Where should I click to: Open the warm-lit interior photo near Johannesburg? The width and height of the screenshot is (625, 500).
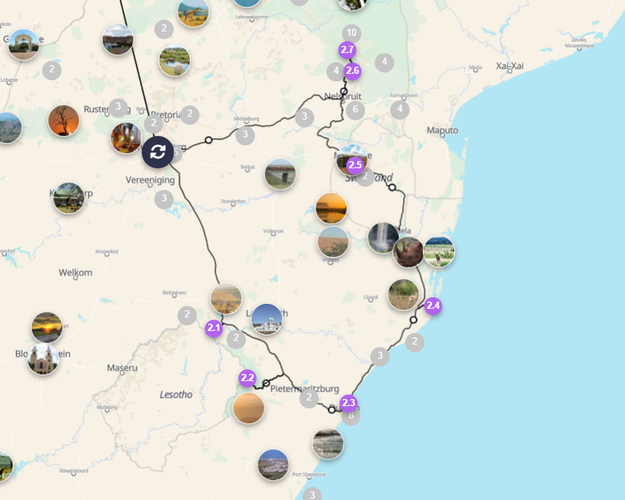point(126,138)
